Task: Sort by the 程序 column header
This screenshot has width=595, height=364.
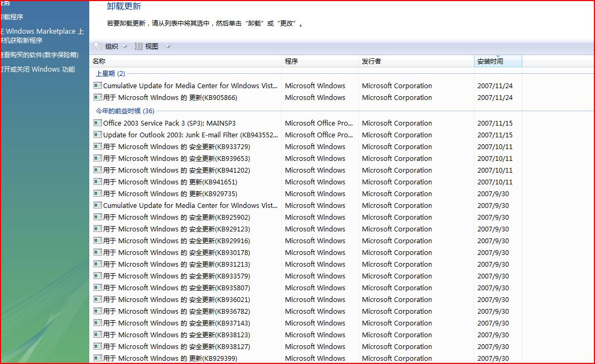Action: click(320, 61)
